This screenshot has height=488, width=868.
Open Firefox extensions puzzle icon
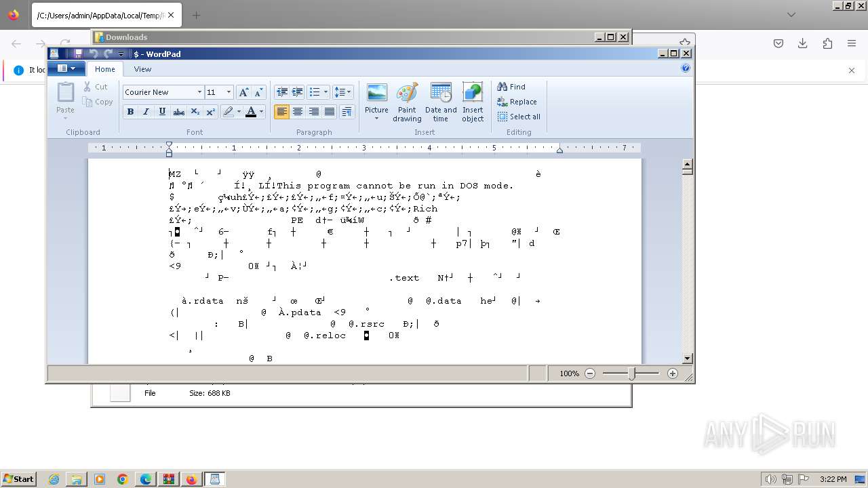[x=827, y=43]
